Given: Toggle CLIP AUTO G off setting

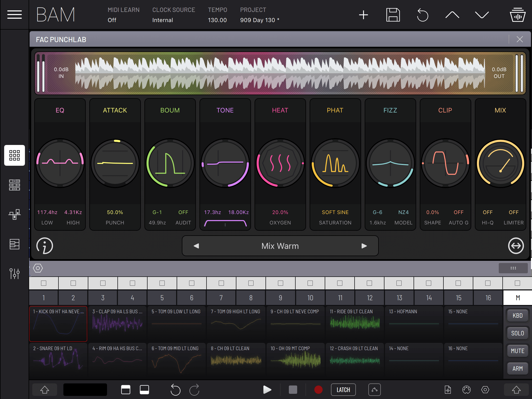Looking at the screenshot, I should pyautogui.click(x=458, y=212).
